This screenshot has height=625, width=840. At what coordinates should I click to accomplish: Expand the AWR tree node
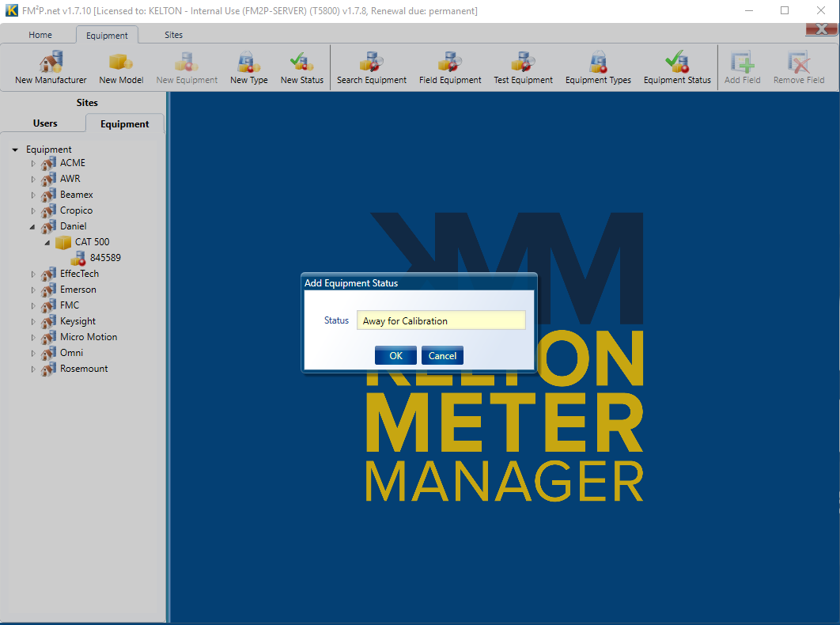click(x=33, y=179)
